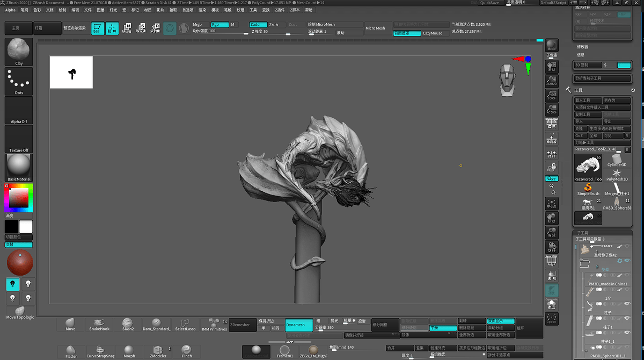This screenshot has height=360, width=644.
Task: Collapse the 子工具 subtool panel header
Action: click(x=583, y=233)
